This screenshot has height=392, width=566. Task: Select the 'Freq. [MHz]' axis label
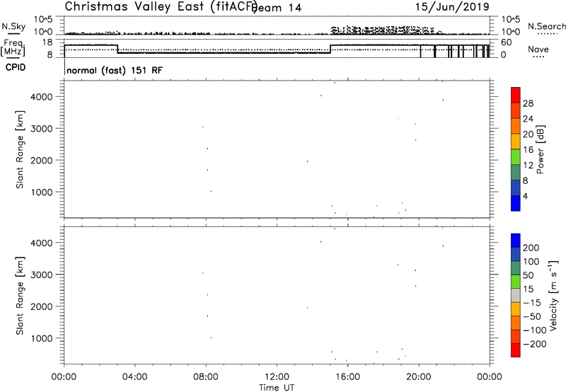coord(13,48)
